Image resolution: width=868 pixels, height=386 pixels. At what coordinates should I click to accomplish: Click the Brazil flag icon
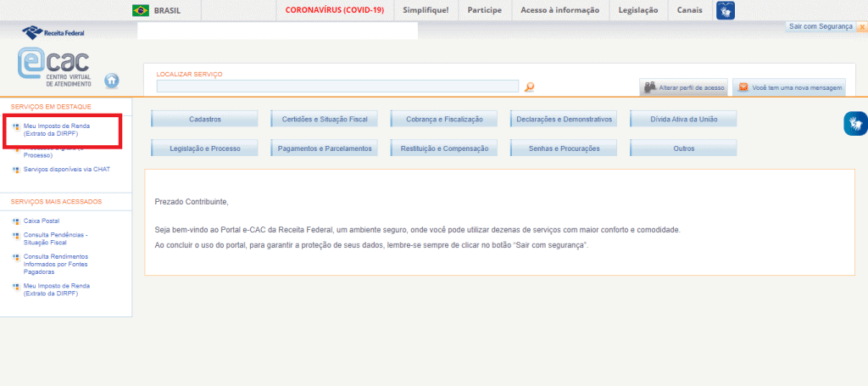coord(141,10)
